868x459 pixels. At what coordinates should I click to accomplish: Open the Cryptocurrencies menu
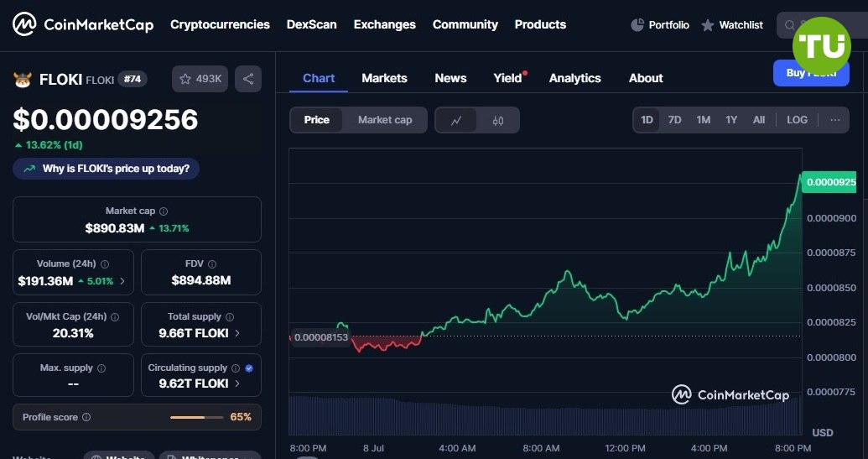pyautogui.click(x=220, y=25)
